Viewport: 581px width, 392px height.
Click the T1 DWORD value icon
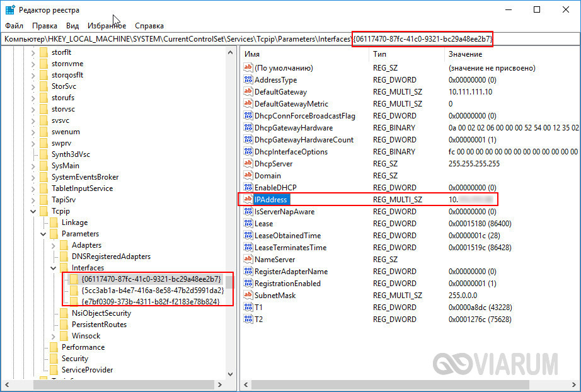point(248,307)
